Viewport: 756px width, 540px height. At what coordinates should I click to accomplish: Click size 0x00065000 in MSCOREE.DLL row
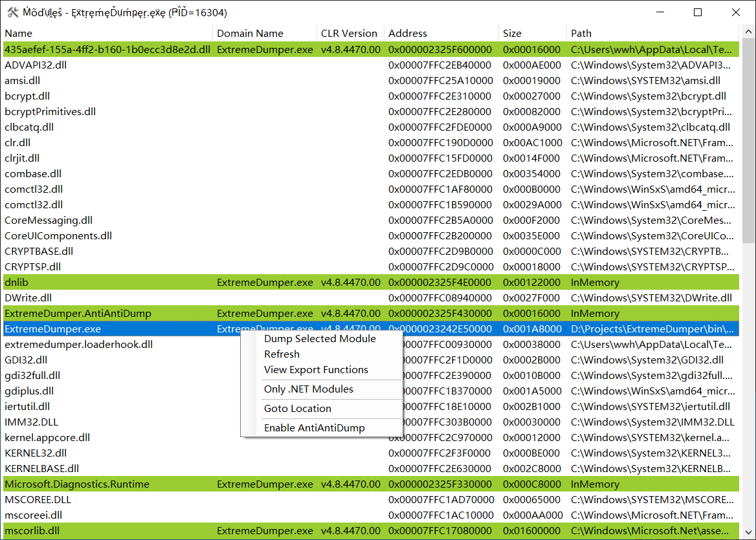pos(531,499)
